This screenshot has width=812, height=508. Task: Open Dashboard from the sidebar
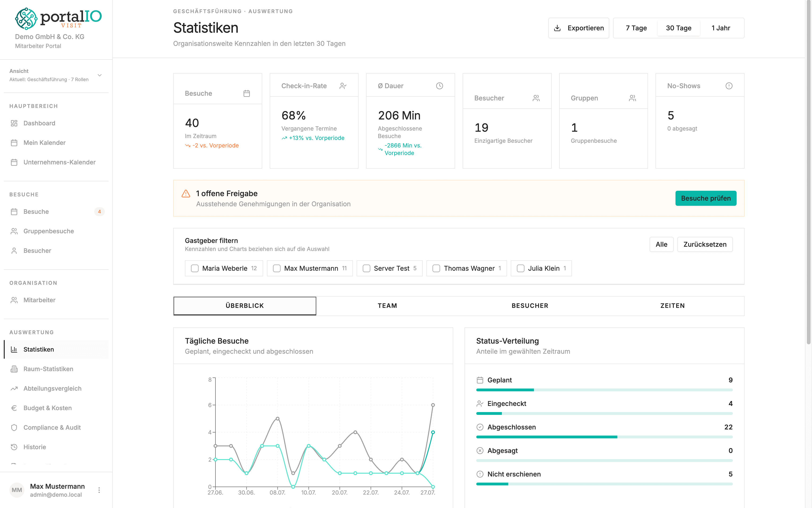click(56, 123)
